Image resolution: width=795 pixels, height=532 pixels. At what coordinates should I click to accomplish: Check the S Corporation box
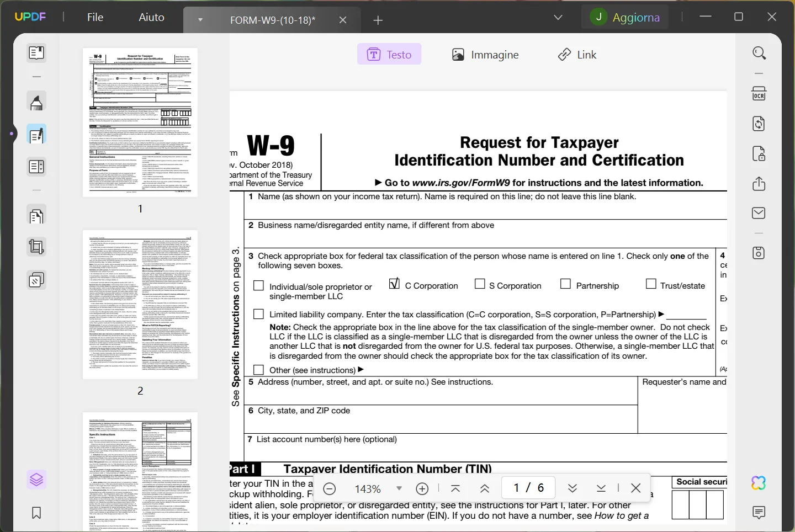pyautogui.click(x=480, y=284)
